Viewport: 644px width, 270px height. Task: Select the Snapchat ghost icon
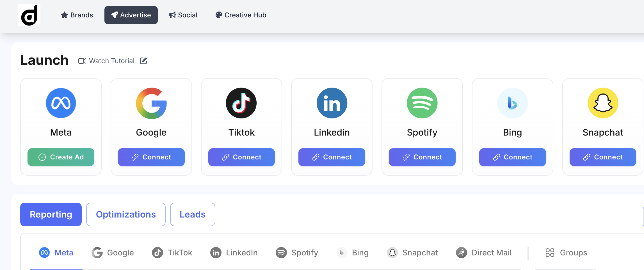(602, 103)
